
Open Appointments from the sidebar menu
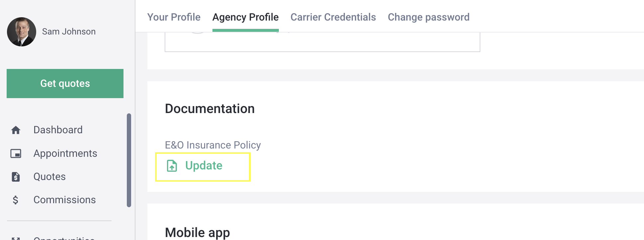pos(65,153)
